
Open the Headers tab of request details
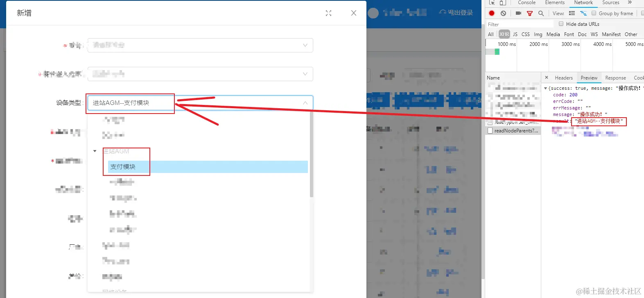[x=564, y=78]
